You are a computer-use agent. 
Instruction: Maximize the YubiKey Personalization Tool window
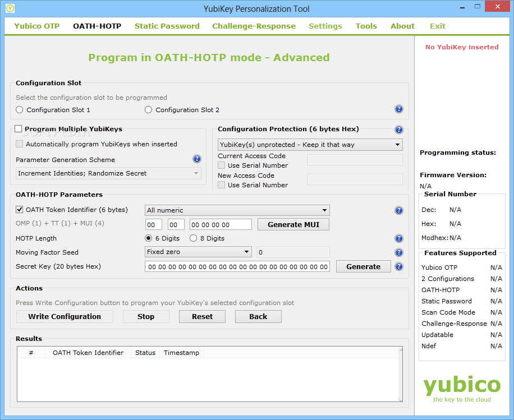(x=478, y=7)
